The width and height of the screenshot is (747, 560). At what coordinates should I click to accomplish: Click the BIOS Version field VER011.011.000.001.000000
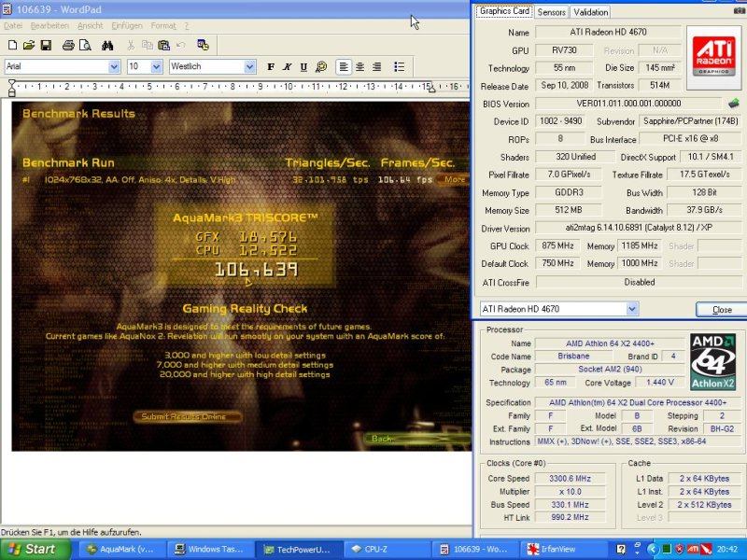click(628, 104)
